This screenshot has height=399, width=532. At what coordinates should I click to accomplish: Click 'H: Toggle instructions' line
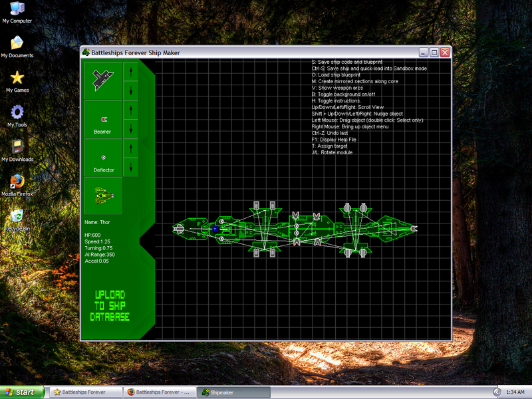click(336, 101)
